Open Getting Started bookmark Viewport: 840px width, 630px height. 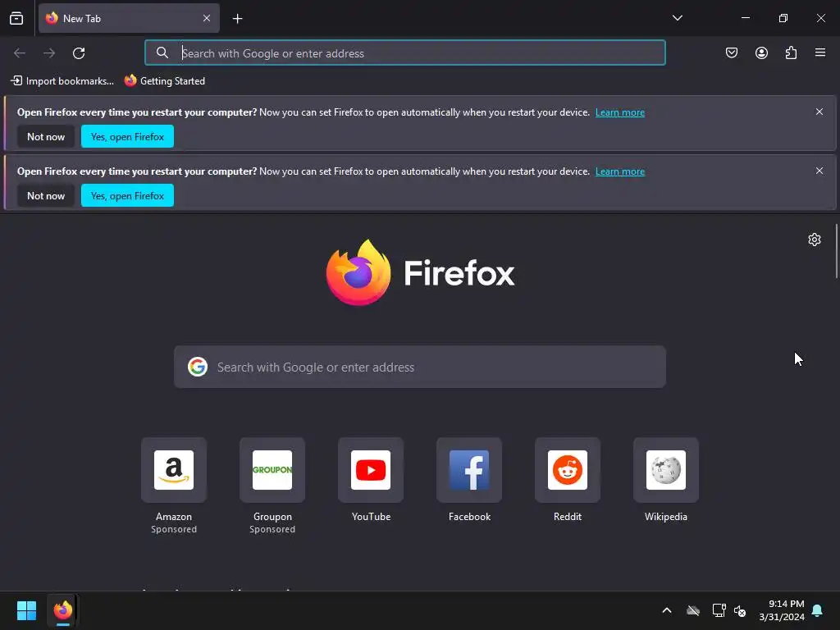(x=165, y=81)
